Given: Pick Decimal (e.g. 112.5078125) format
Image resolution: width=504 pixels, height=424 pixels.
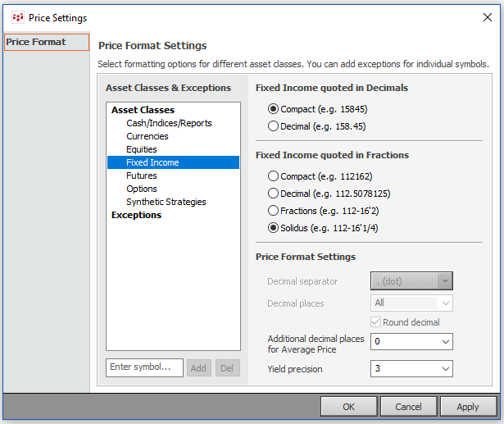Looking at the screenshot, I should point(274,193).
